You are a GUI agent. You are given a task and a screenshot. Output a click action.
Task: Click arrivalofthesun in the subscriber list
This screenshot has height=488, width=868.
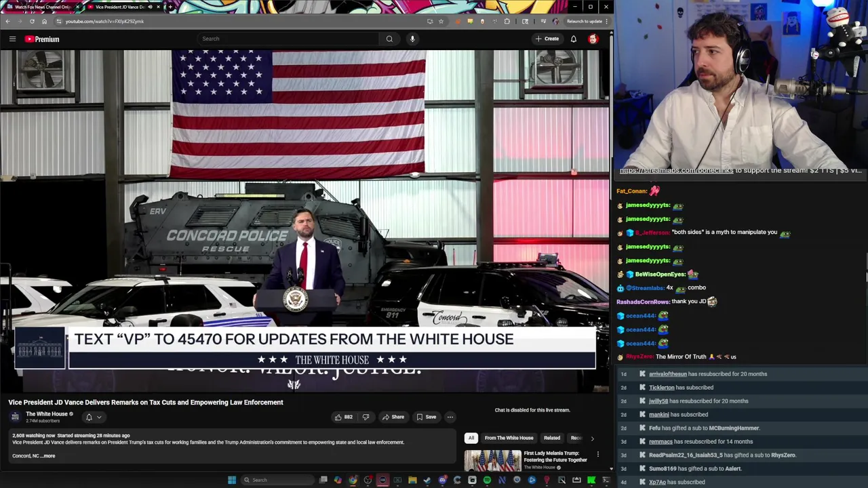(668, 374)
